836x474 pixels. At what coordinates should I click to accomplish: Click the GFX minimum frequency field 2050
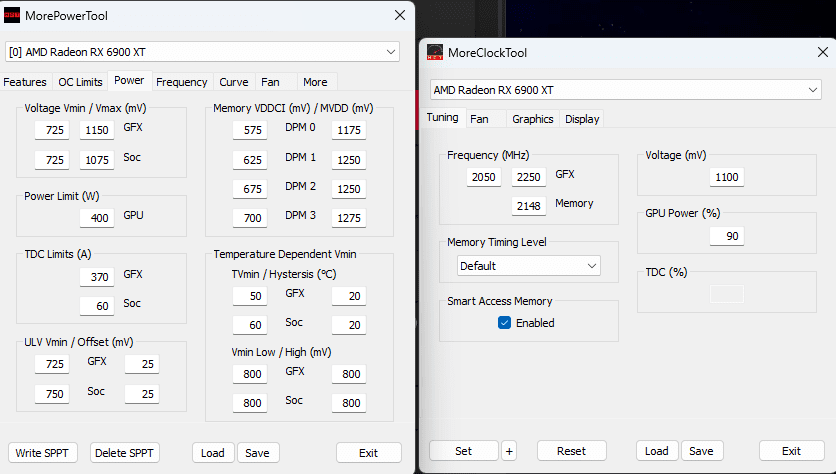(484, 177)
